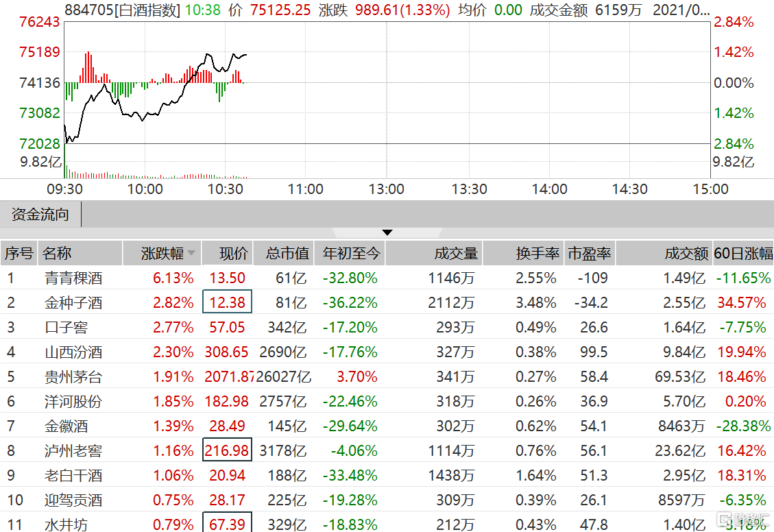Open the 贵州茅台 stock name
Image resolution: width=774 pixels, height=532 pixels.
click(x=73, y=376)
